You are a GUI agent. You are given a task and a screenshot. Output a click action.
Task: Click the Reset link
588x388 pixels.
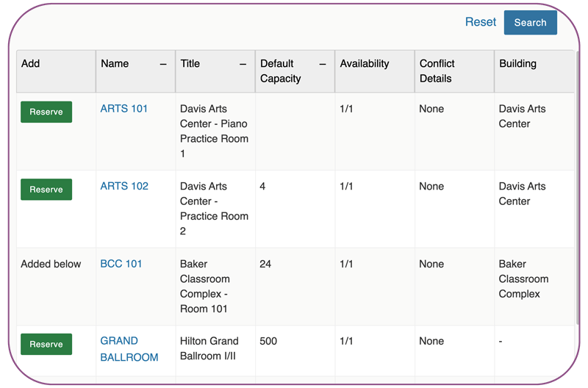[481, 22]
